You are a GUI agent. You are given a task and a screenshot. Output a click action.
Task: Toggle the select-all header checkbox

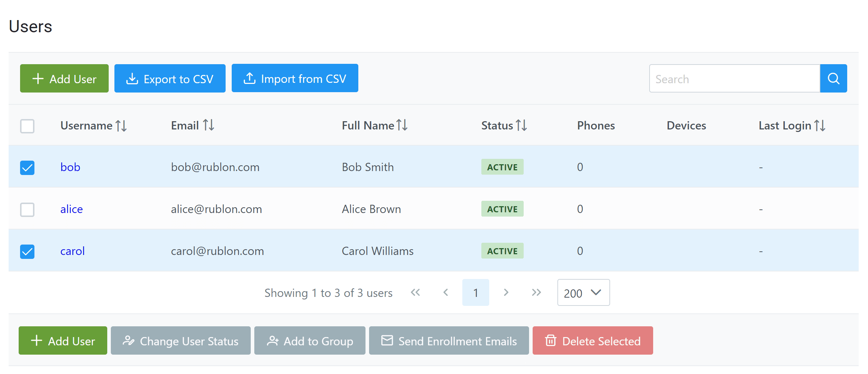coord(27,126)
